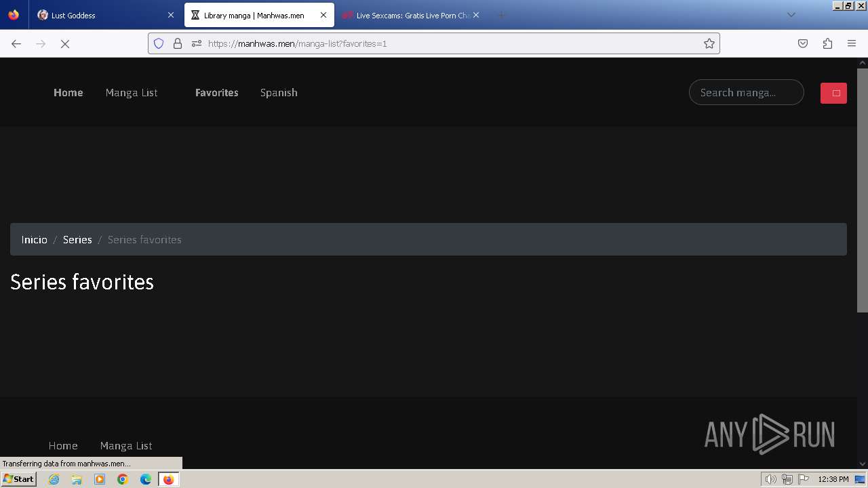This screenshot has height=488, width=868.
Task: Open the Save to Pocket icon
Action: [803, 43]
